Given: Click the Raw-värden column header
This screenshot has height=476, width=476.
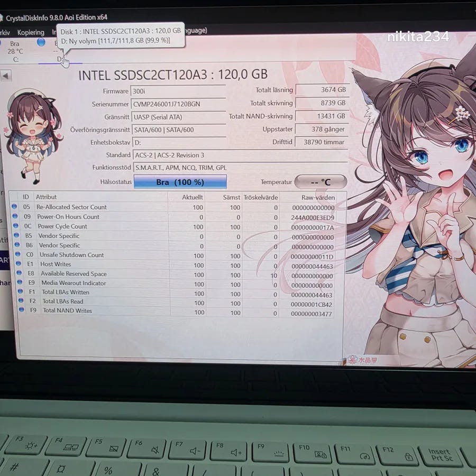Looking at the screenshot, I should (x=318, y=197).
